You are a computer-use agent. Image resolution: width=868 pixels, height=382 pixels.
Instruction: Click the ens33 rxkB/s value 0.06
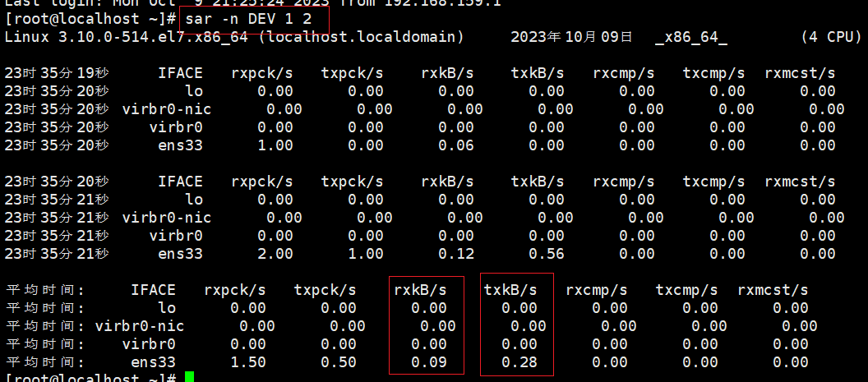pos(456,145)
